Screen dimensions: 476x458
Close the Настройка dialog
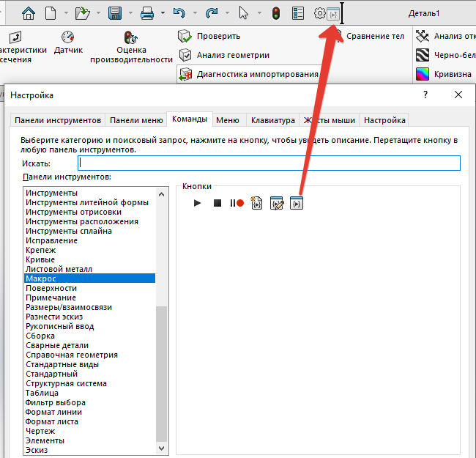point(458,95)
